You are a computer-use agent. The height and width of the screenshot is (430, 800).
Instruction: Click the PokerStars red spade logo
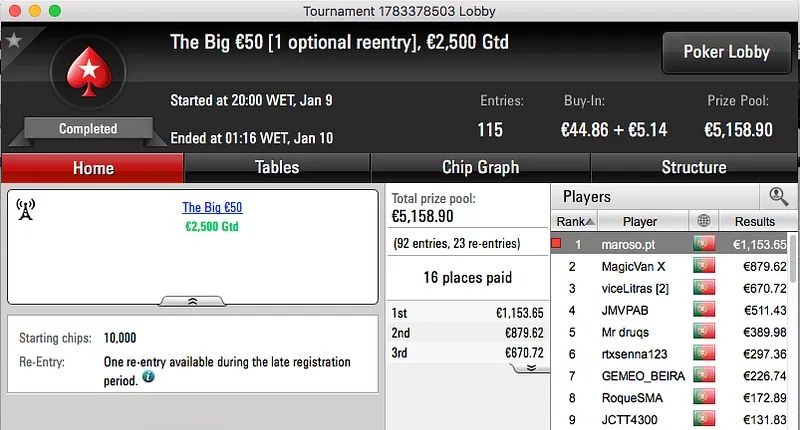(87, 78)
